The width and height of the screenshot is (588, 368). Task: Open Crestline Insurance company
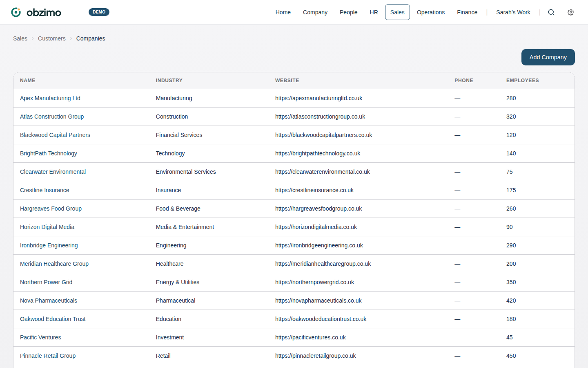[x=45, y=190]
